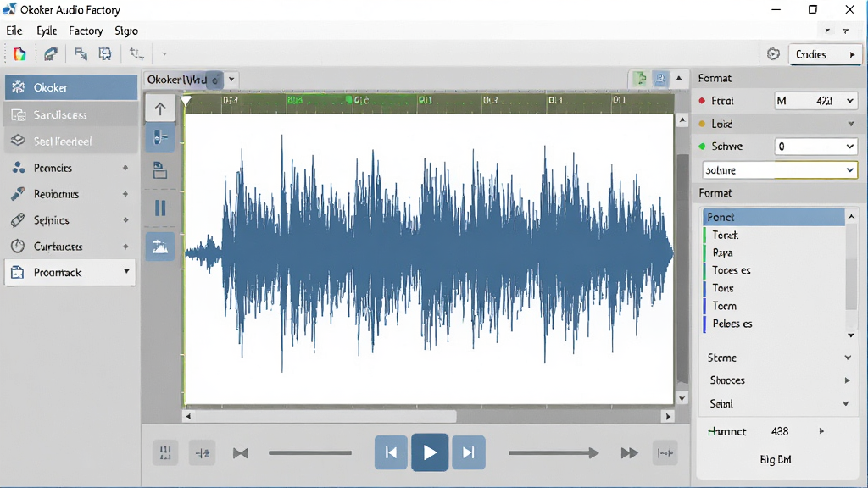The width and height of the screenshot is (868, 488).
Task: Click the fast-forward double arrow
Action: point(629,453)
